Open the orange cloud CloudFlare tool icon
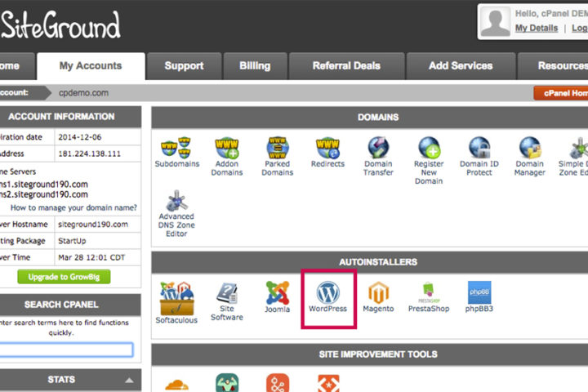 pyautogui.click(x=176, y=385)
